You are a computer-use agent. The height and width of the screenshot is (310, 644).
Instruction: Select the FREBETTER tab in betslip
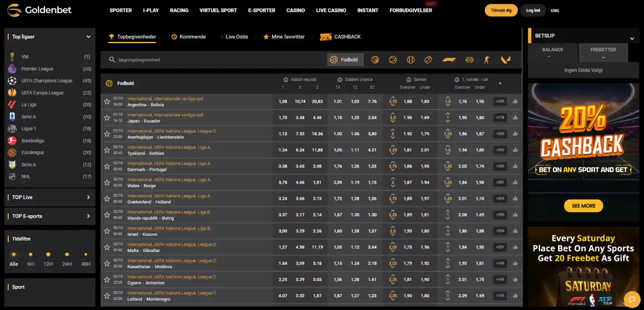(603, 52)
